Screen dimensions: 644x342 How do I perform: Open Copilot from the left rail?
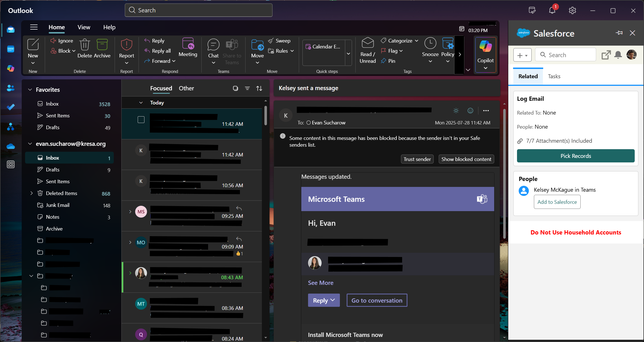11,68
